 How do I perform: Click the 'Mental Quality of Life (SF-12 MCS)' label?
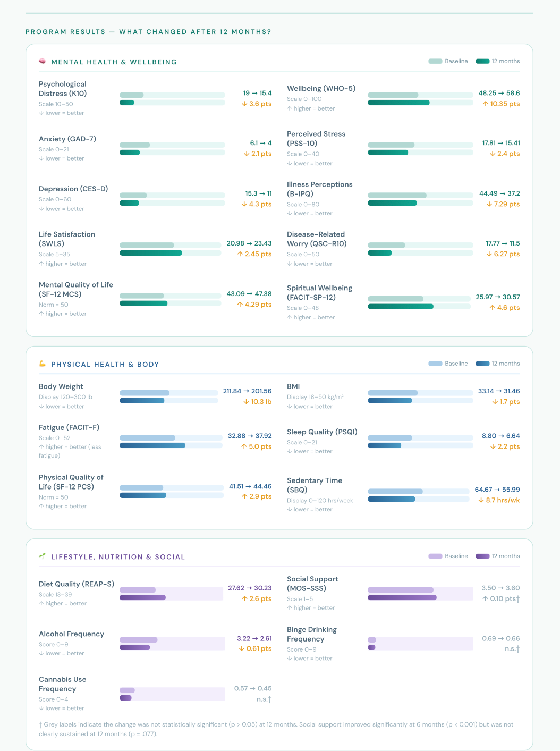coord(76,290)
